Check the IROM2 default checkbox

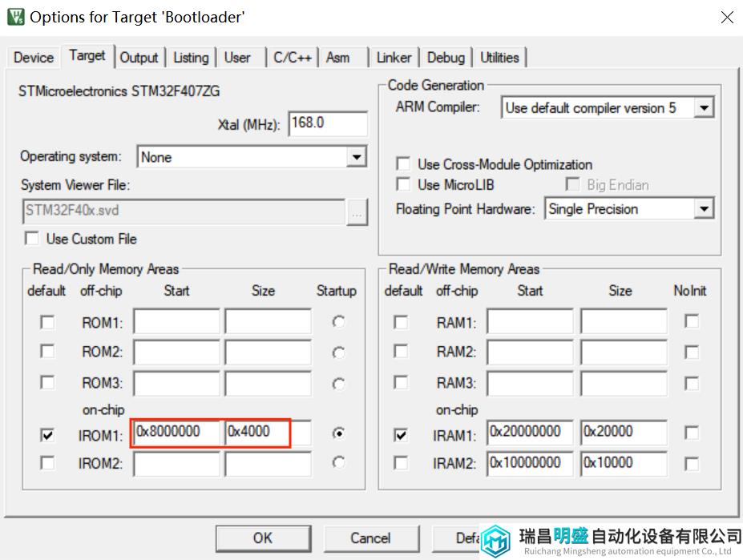tap(47, 462)
